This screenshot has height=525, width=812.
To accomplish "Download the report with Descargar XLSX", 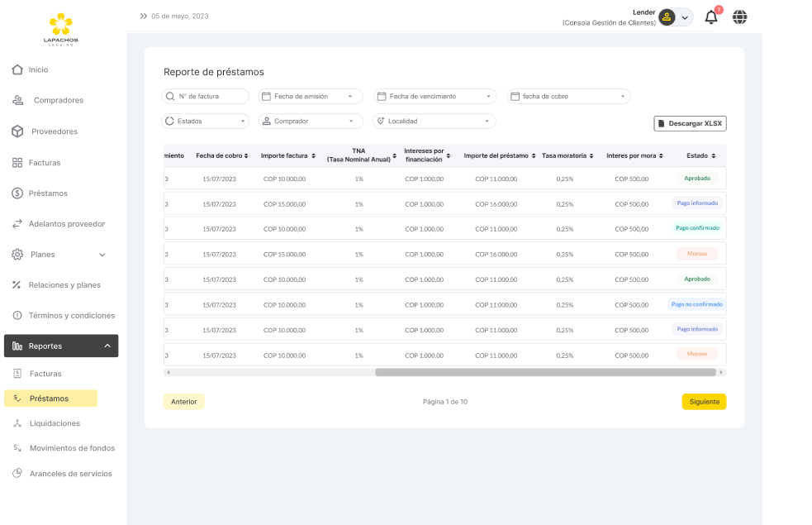I will point(690,123).
